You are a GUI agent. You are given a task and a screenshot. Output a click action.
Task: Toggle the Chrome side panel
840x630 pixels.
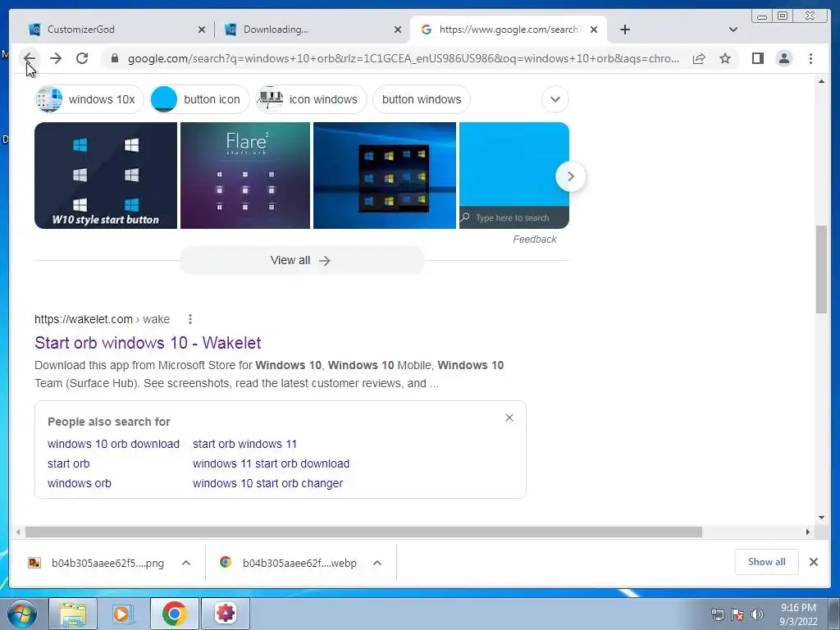(757, 58)
